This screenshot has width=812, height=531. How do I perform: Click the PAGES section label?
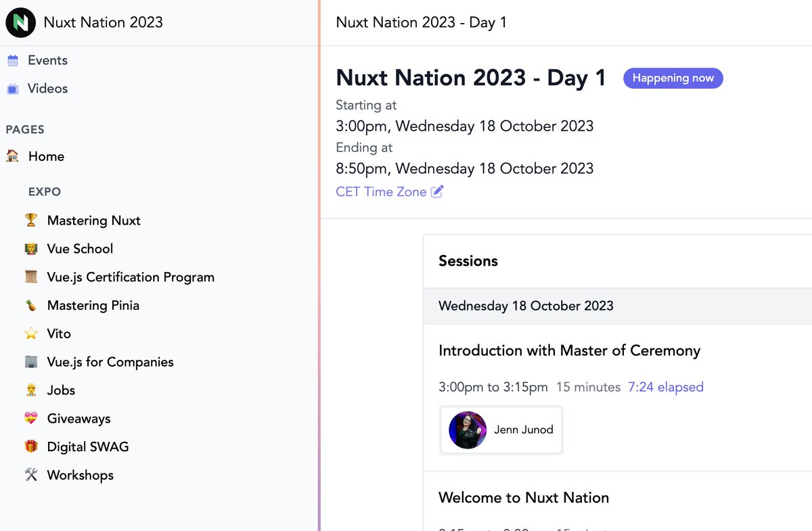[x=25, y=129]
